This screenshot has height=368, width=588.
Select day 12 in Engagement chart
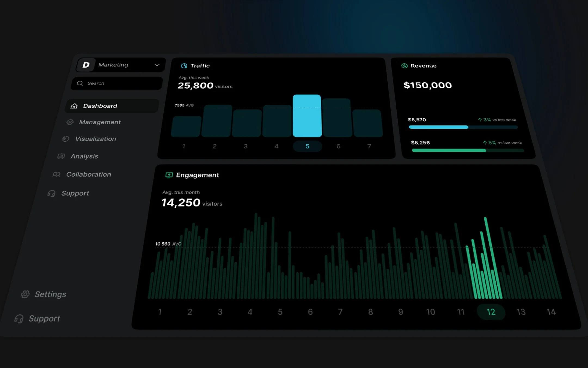[x=491, y=312]
